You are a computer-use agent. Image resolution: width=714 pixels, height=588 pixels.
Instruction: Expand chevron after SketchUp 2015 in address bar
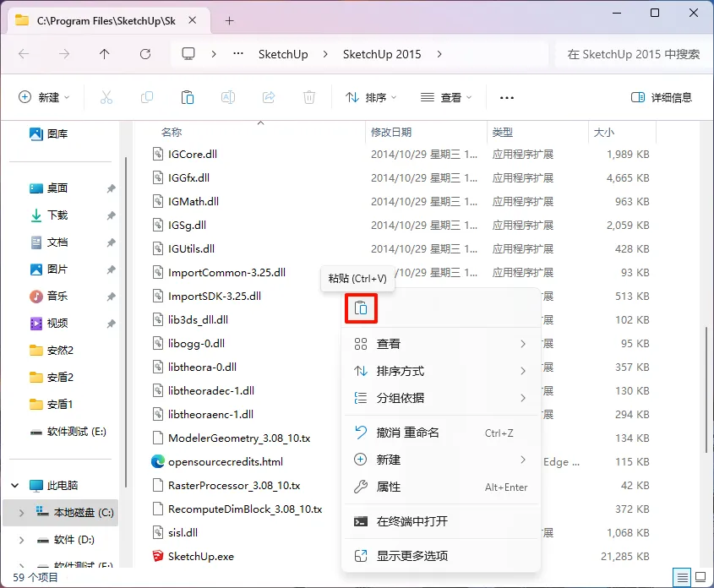tap(439, 54)
